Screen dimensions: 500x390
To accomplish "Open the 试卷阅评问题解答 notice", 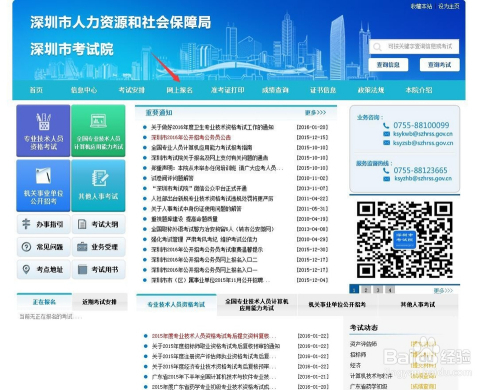I will click(172, 178).
